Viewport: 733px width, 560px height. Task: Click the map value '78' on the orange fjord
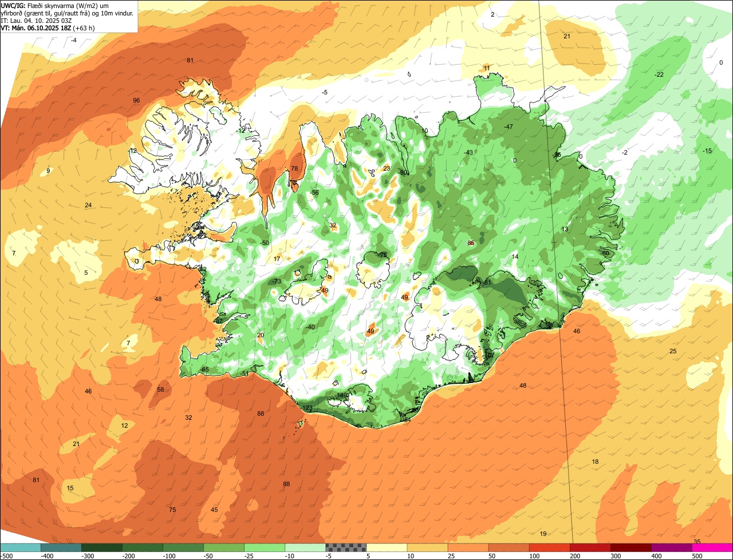(x=294, y=168)
